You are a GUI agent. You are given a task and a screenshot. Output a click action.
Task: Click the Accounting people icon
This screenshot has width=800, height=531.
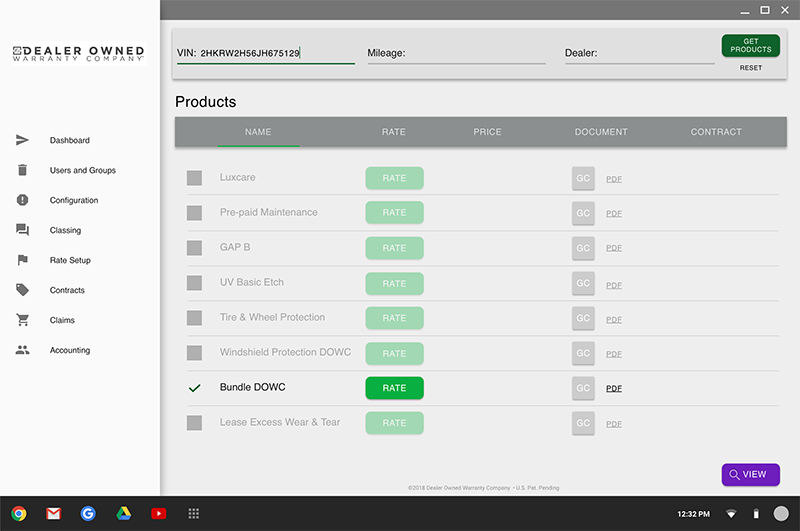22,350
